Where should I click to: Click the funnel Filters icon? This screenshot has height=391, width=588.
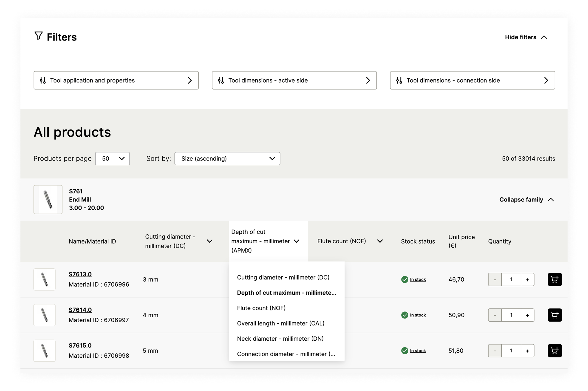coord(38,36)
